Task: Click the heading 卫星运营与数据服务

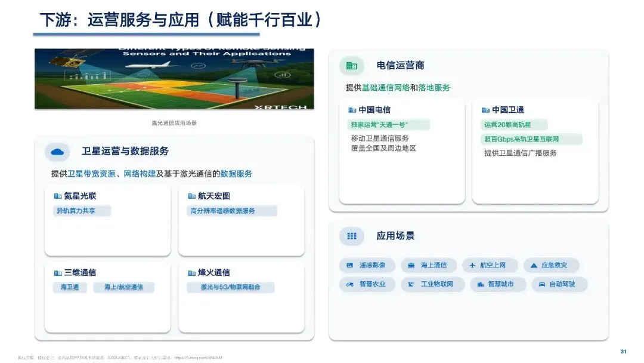Action: pos(125,151)
